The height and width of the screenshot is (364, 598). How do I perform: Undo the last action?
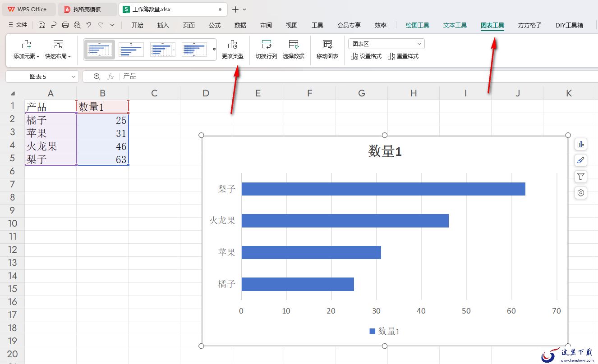click(89, 25)
